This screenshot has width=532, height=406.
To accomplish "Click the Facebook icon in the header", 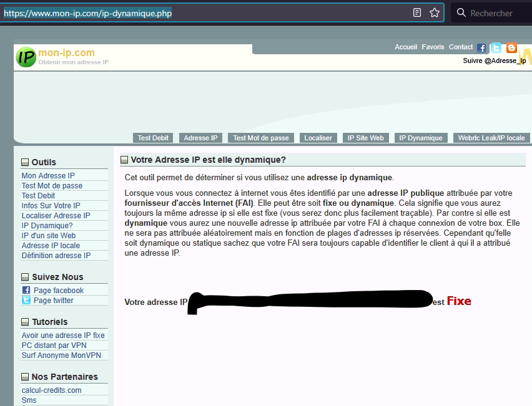I will pyautogui.click(x=481, y=48).
